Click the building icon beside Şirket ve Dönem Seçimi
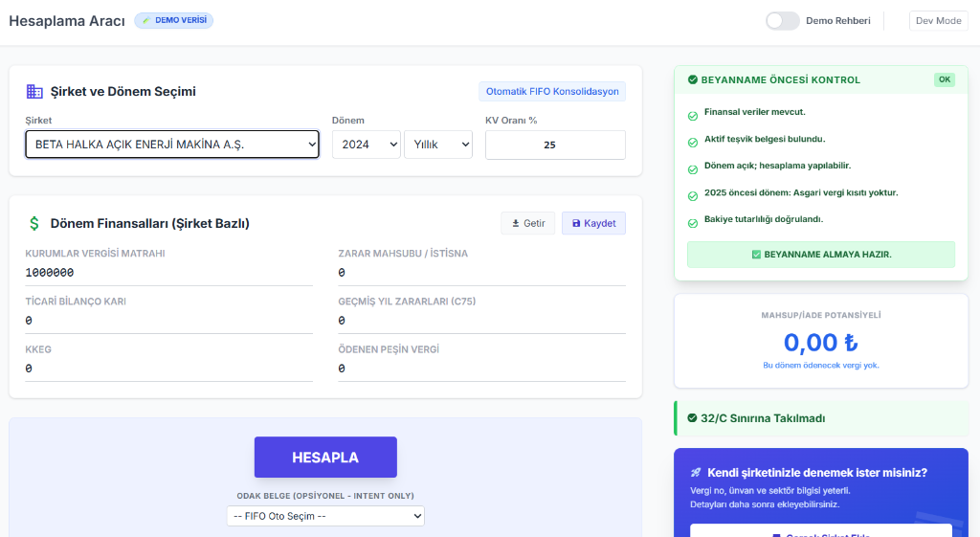 point(34,92)
